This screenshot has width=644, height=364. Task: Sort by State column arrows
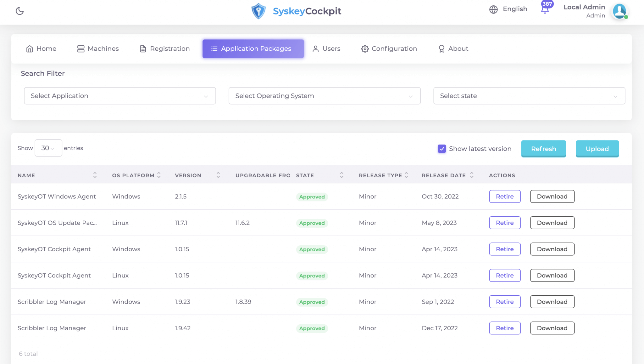pyautogui.click(x=341, y=175)
